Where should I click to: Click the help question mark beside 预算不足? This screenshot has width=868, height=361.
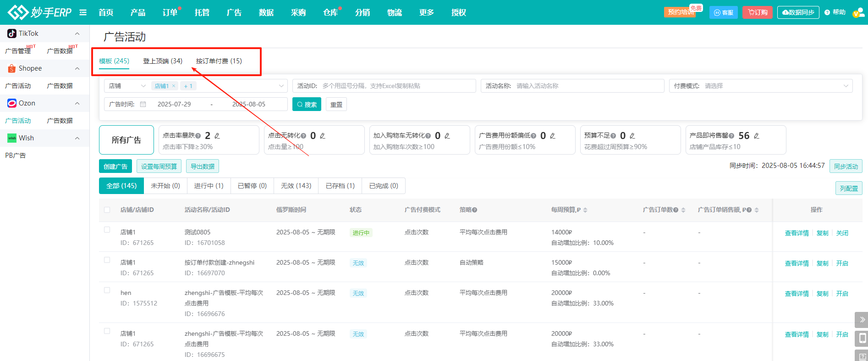(x=613, y=136)
